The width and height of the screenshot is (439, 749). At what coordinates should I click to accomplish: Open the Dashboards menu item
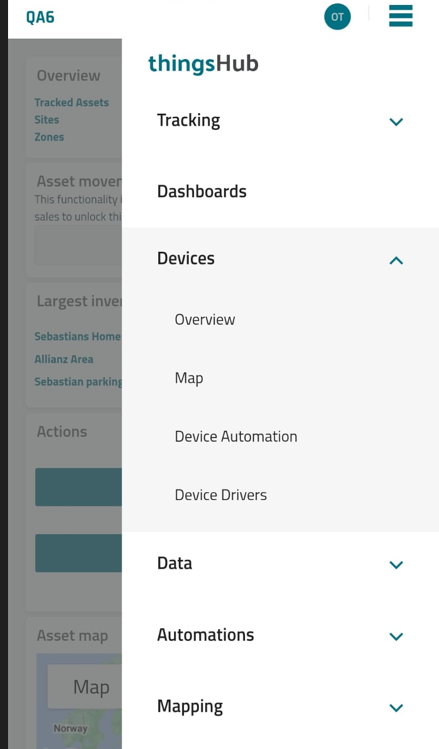click(280, 192)
